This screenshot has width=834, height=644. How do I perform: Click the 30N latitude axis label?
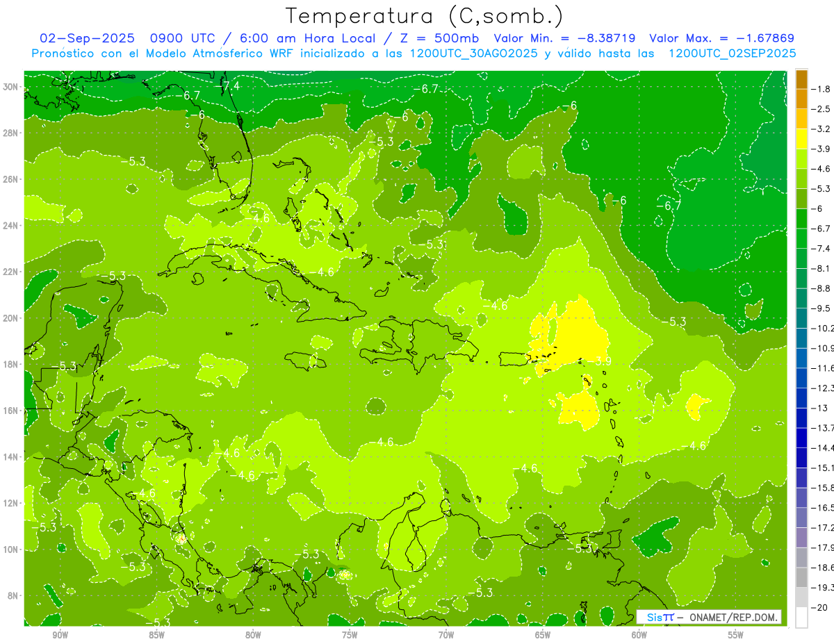10,87
